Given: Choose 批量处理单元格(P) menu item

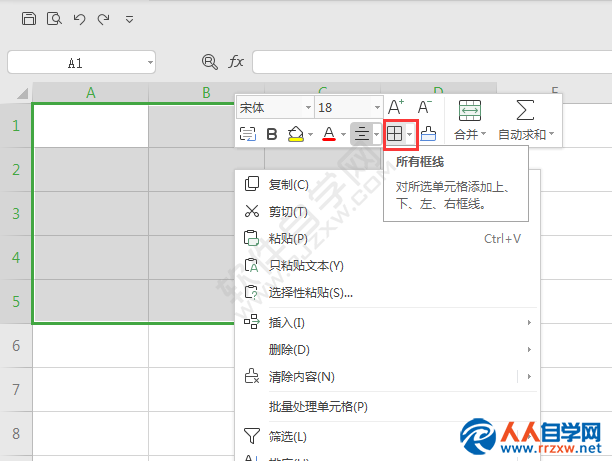Looking at the screenshot, I should pos(387,407).
